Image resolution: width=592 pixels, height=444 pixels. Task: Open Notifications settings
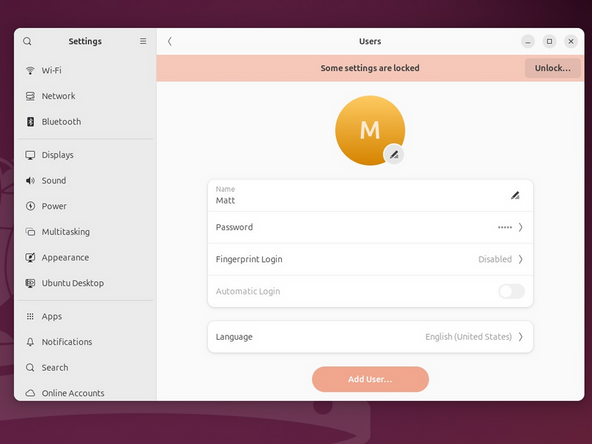(85, 342)
